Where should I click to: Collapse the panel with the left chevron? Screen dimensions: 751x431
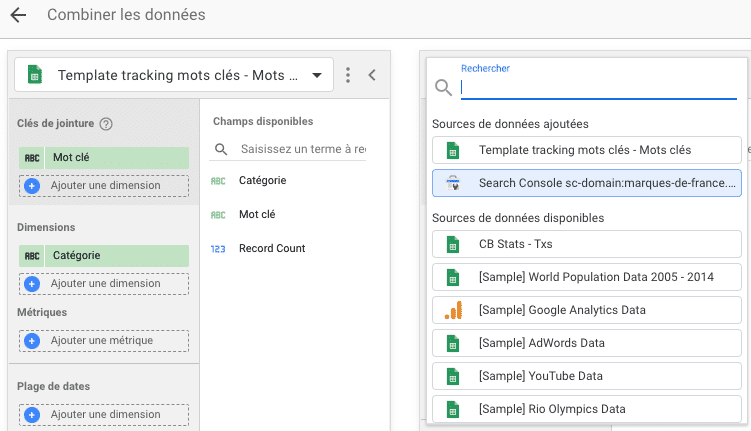coord(372,75)
